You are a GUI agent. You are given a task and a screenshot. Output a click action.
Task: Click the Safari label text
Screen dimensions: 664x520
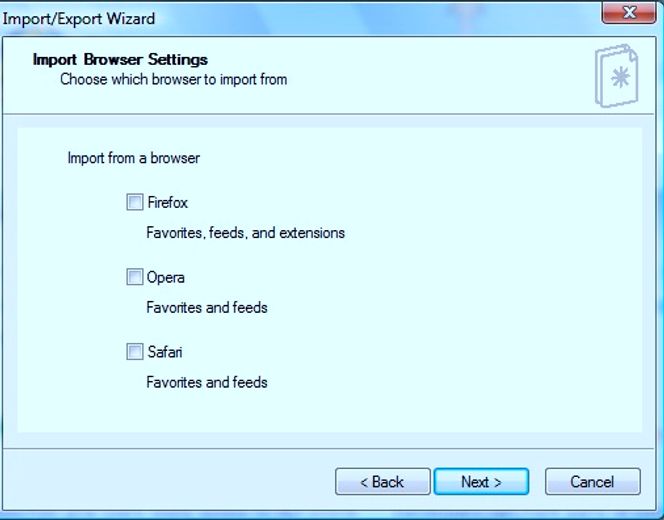click(x=165, y=352)
